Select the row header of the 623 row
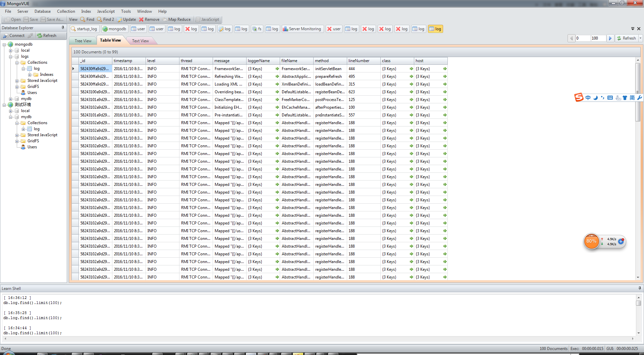This screenshot has height=355, width=644. point(75,92)
